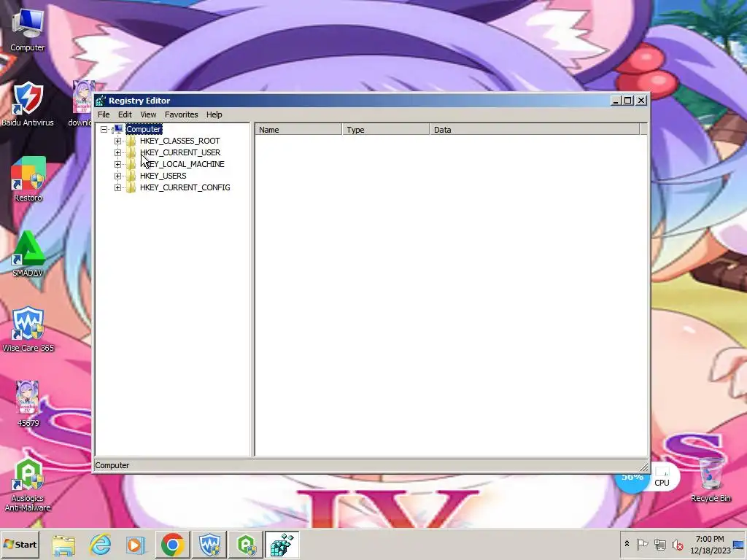Open Windows Explorer from taskbar
The width and height of the screenshot is (747, 560).
point(63,544)
